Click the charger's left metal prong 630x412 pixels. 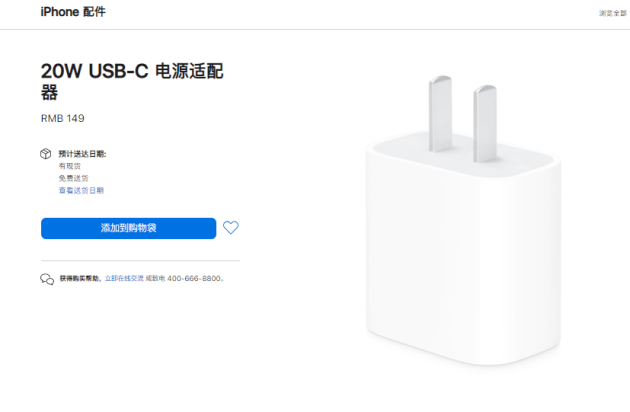pos(440,114)
